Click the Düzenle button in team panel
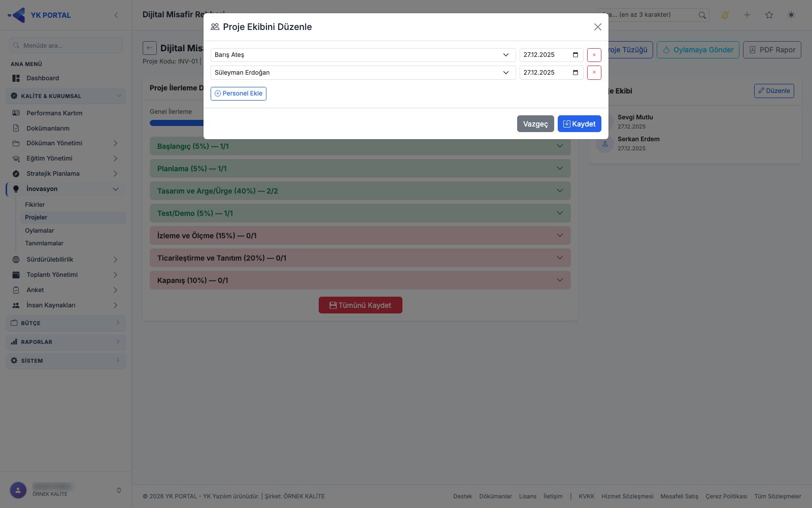The image size is (812, 508). pyautogui.click(x=774, y=91)
